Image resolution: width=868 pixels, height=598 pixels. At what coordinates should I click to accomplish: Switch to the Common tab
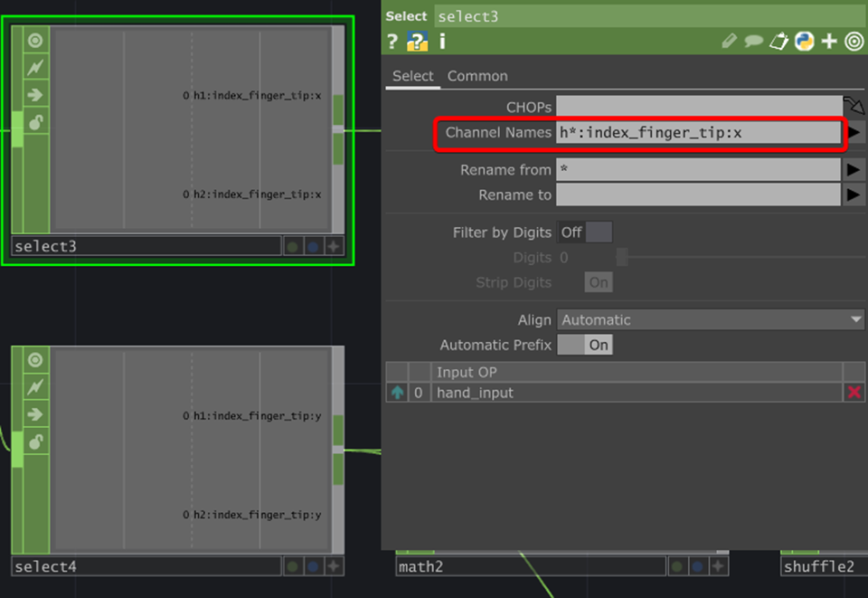tap(477, 77)
